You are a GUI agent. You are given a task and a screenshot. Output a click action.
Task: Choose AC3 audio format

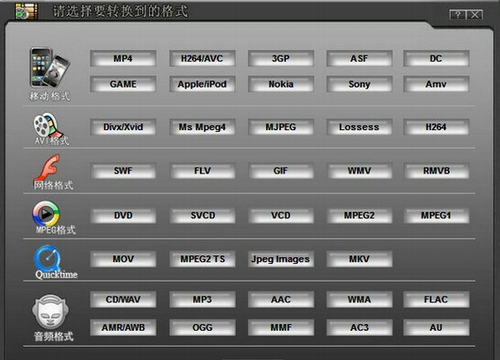pyautogui.click(x=359, y=327)
